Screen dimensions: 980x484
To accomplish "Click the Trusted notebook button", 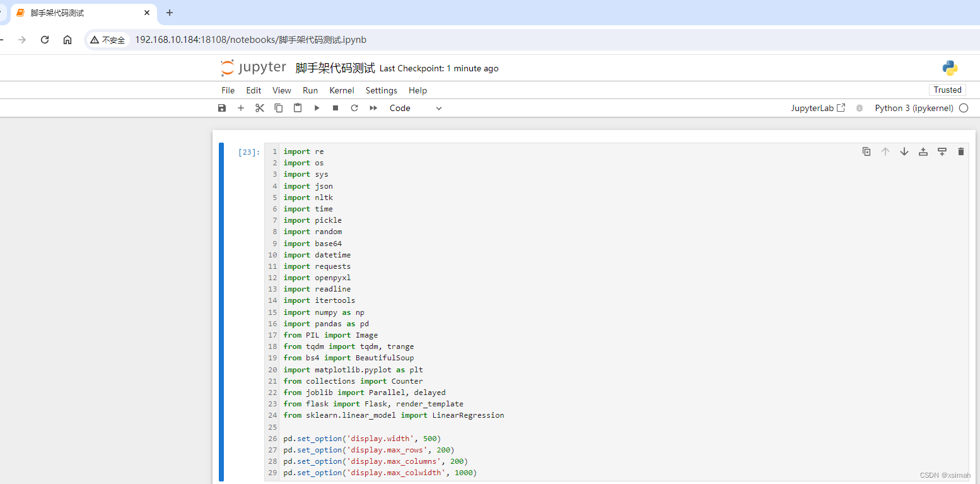I will click(x=947, y=90).
